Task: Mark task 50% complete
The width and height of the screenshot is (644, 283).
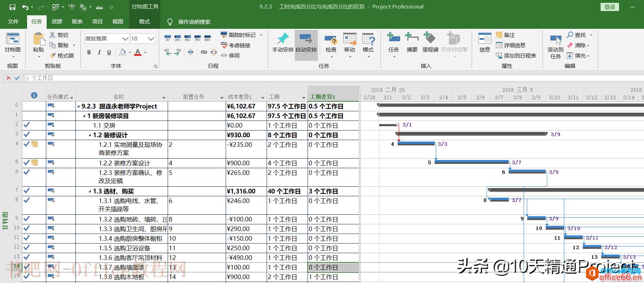Action: click(188, 38)
